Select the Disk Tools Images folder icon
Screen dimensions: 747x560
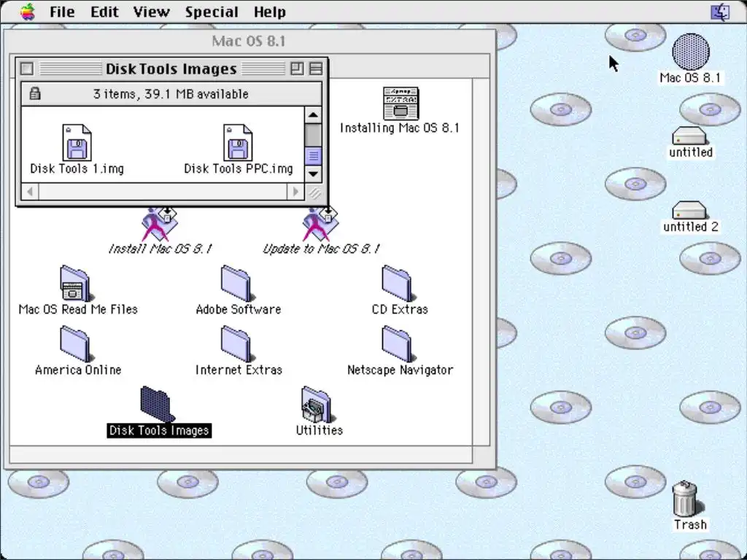[x=158, y=404]
